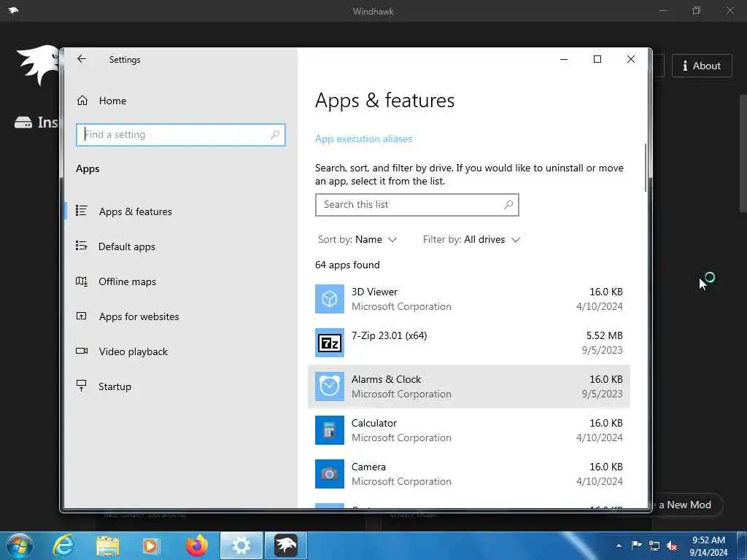Click the Search this list field
The image size is (747, 560).
click(417, 205)
